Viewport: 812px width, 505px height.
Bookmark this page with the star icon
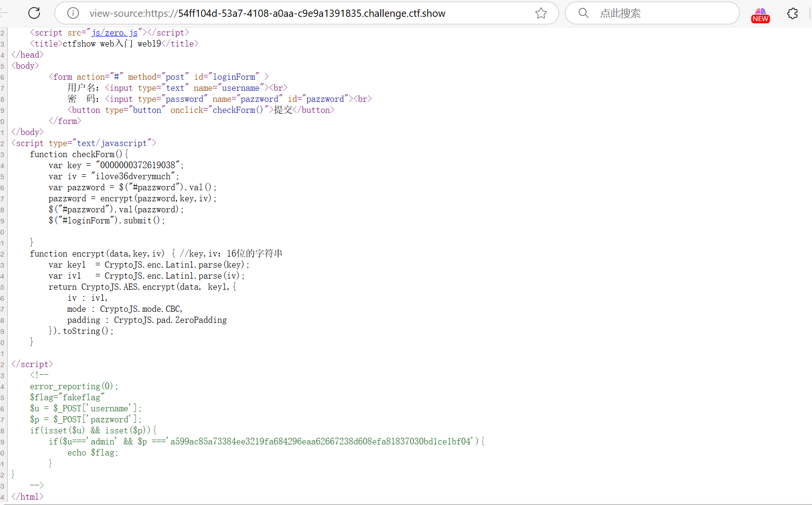[x=541, y=13]
